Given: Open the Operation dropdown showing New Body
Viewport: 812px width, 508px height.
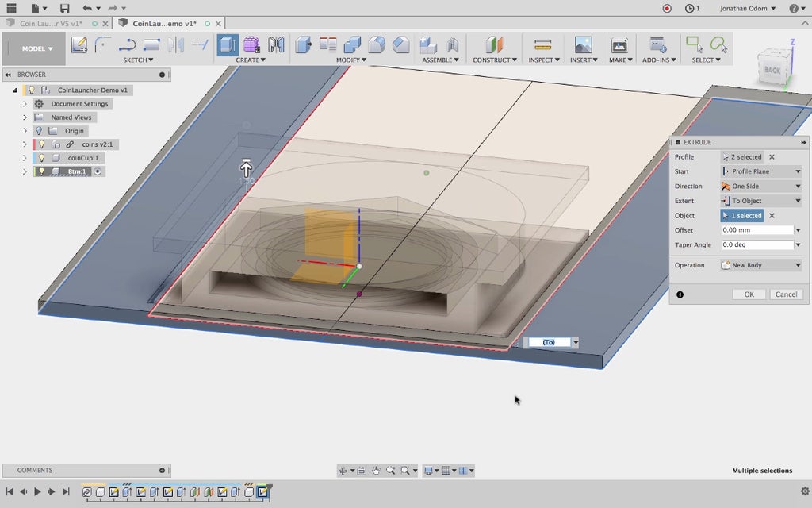Looking at the screenshot, I should click(x=760, y=265).
